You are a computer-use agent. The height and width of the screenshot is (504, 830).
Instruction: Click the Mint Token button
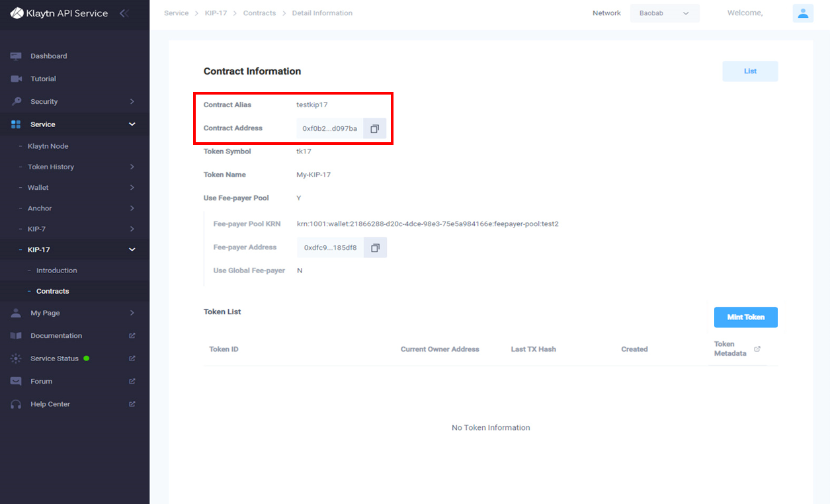coord(746,317)
